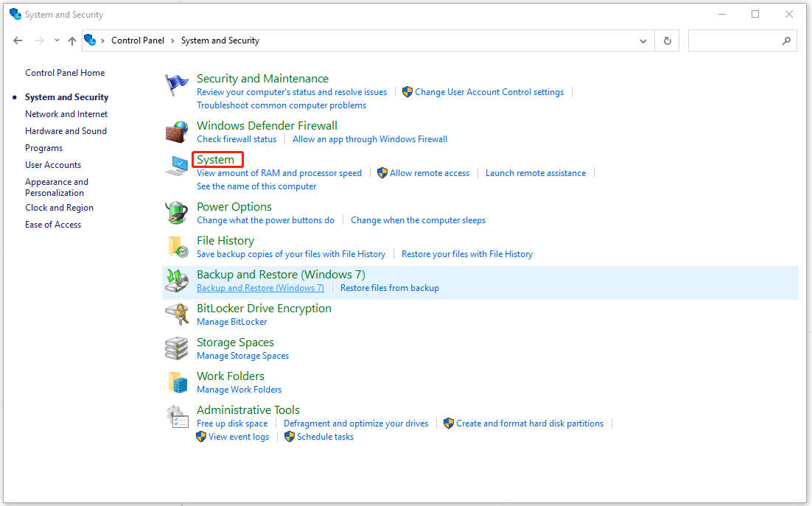Expand the chevron after Control Panel breadcrumb

(x=172, y=41)
